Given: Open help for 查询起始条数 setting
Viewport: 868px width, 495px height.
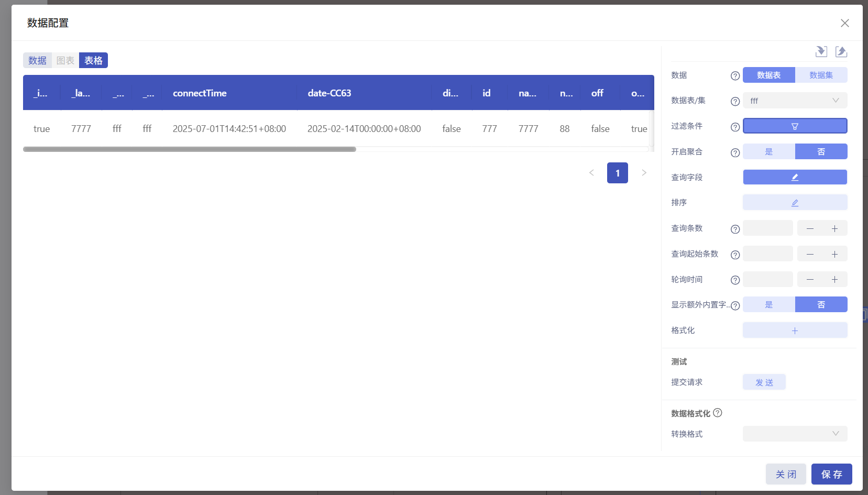Looking at the screenshot, I should click(735, 255).
